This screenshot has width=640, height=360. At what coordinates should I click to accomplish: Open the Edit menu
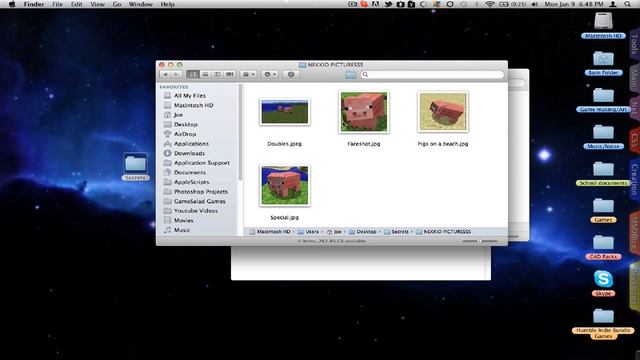(76, 4)
